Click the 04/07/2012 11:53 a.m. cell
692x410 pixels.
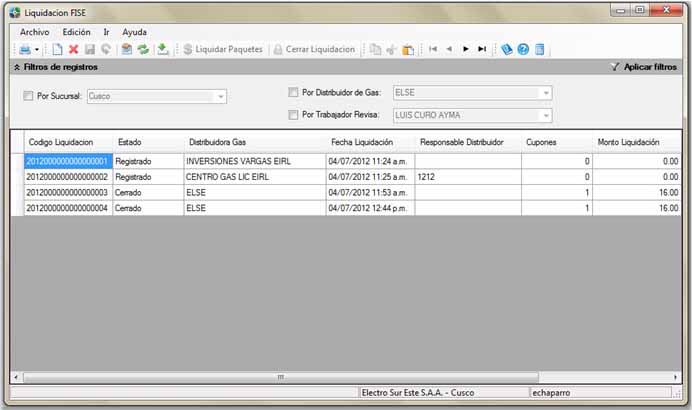(370, 192)
